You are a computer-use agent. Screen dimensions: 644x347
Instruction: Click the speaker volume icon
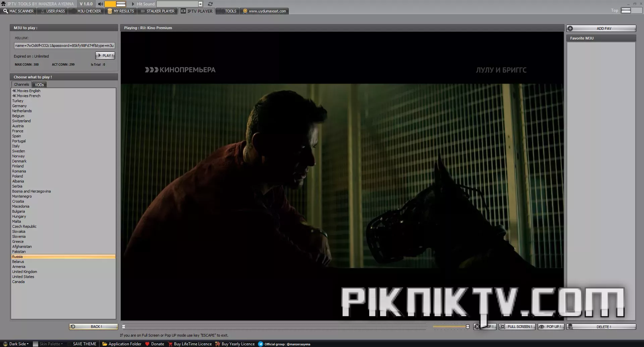click(x=100, y=4)
